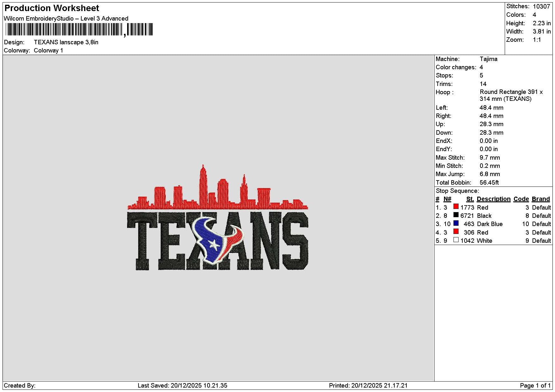Select the Right margin value "48.4 mm"
Image resolution: width=555 pixels, height=392 pixels.
tap(491, 116)
